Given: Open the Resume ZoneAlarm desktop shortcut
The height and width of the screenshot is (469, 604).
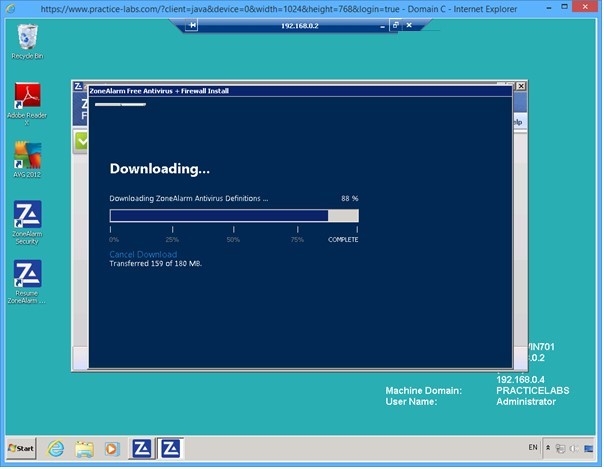Looking at the screenshot, I should 27,282.
